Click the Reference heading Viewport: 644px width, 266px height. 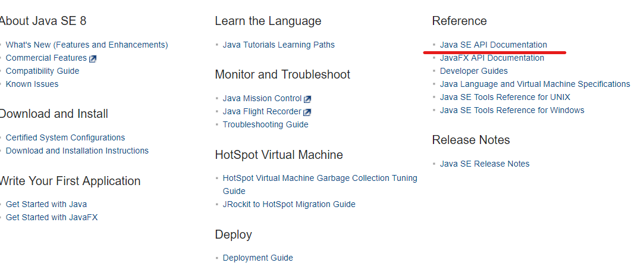pyautogui.click(x=459, y=21)
